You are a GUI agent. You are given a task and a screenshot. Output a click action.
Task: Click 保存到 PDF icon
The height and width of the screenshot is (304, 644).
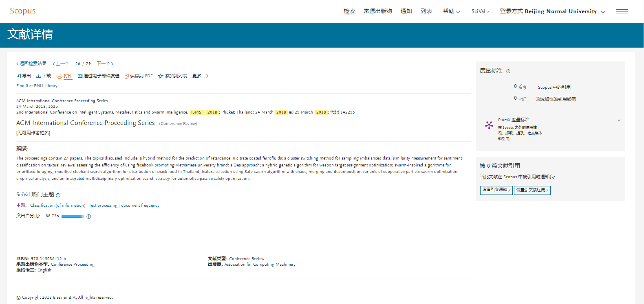126,76
